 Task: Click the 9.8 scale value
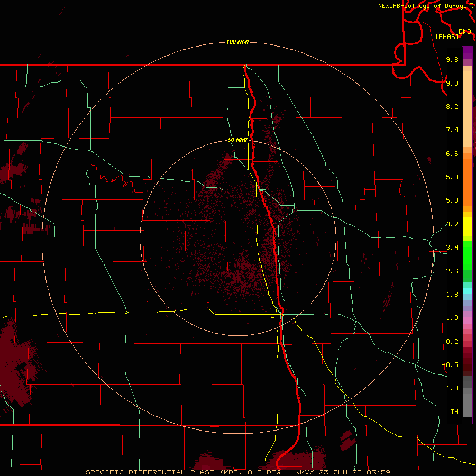tap(452, 59)
